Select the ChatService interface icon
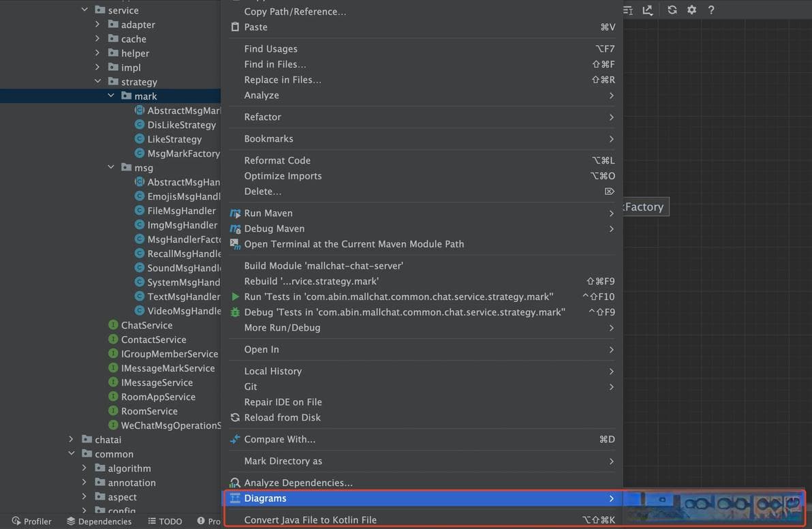Image resolution: width=812 pixels, height=529 pixels. 113,325
